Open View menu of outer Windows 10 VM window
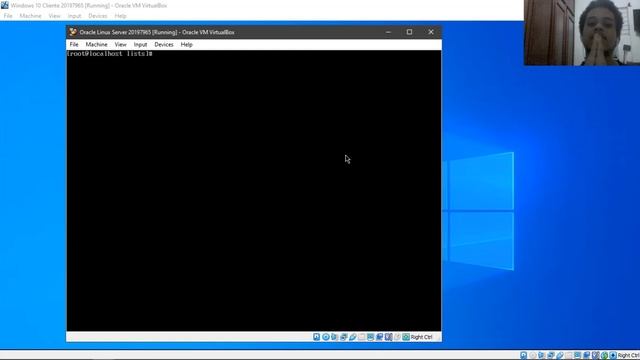Viewport: 640px width, 360px height. click(54, 16)
